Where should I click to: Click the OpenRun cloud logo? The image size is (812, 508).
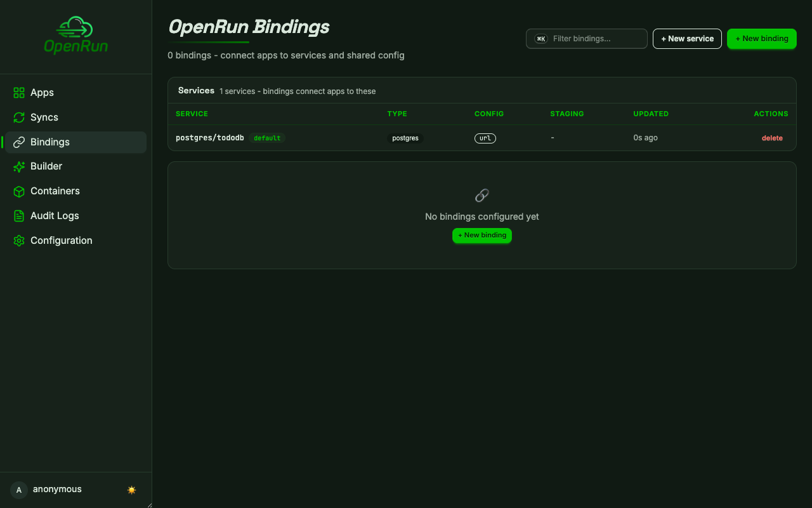coord(75,35)
